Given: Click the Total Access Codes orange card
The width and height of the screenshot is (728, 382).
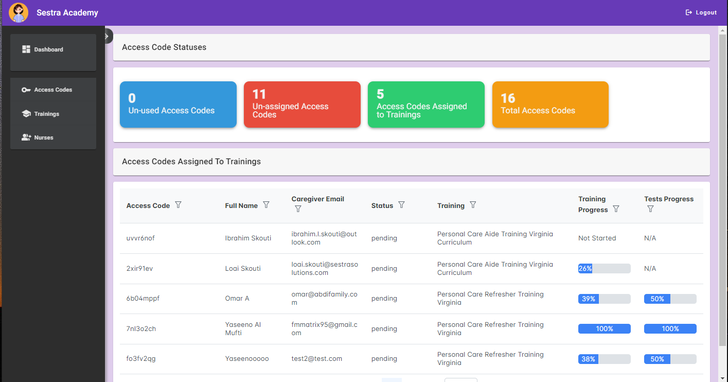Looking at the screenshot, I should [550, 104].
